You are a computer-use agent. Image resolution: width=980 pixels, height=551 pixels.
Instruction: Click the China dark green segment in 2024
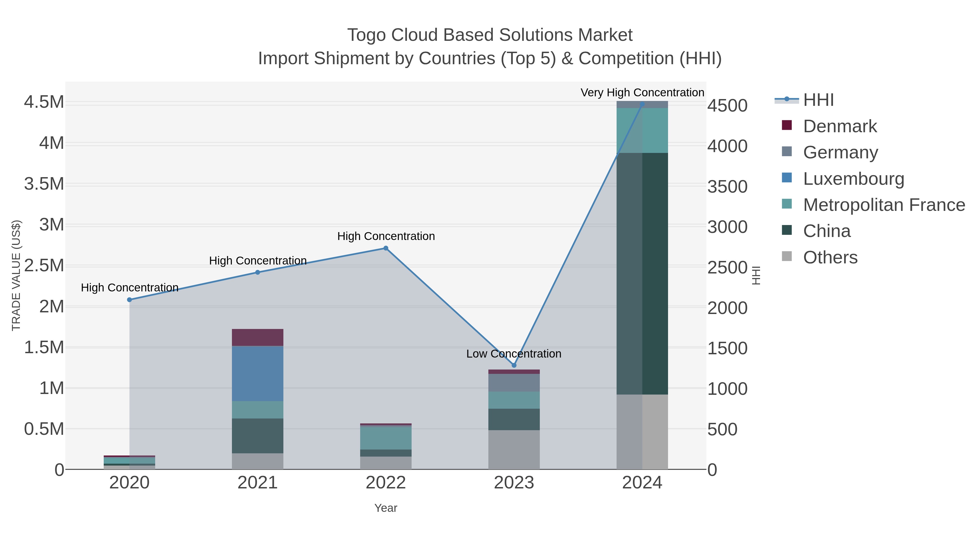coord(642,274)
